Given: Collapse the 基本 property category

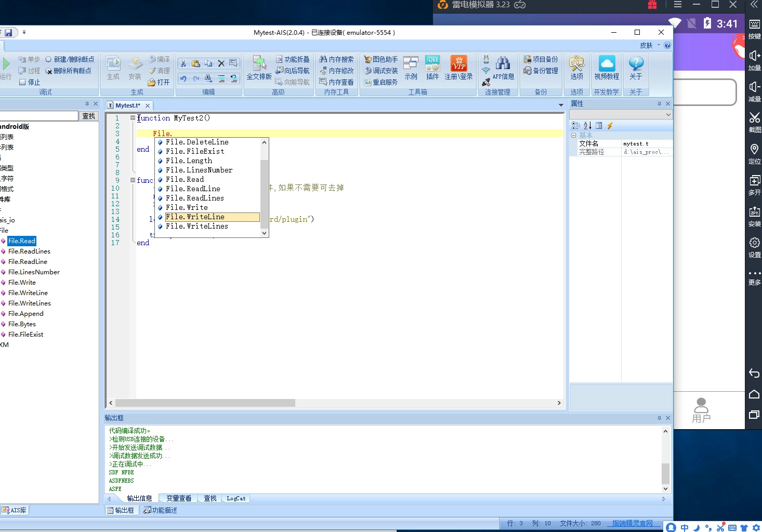Looking at the screenshot, I should click(574, 135).
